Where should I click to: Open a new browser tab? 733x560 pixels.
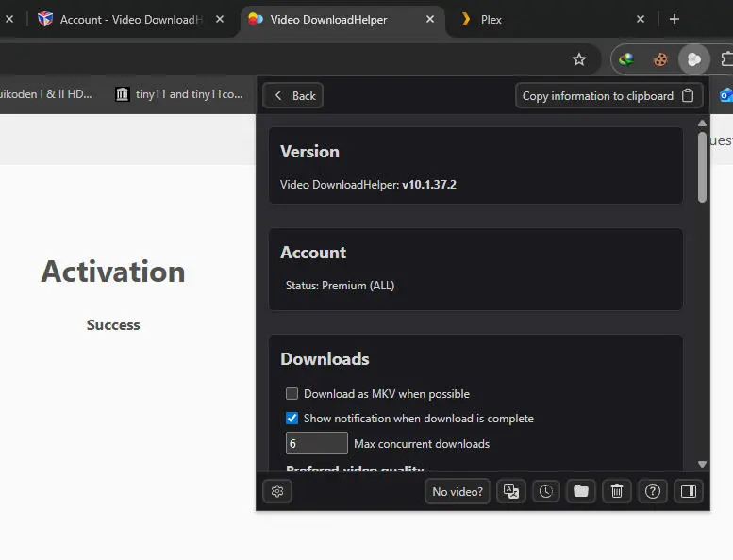tap(675, 19)
